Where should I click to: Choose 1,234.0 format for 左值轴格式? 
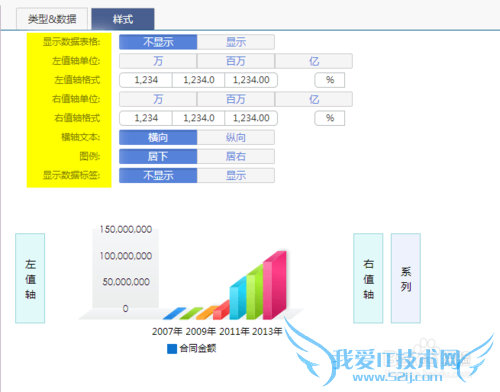pos(199,80)
